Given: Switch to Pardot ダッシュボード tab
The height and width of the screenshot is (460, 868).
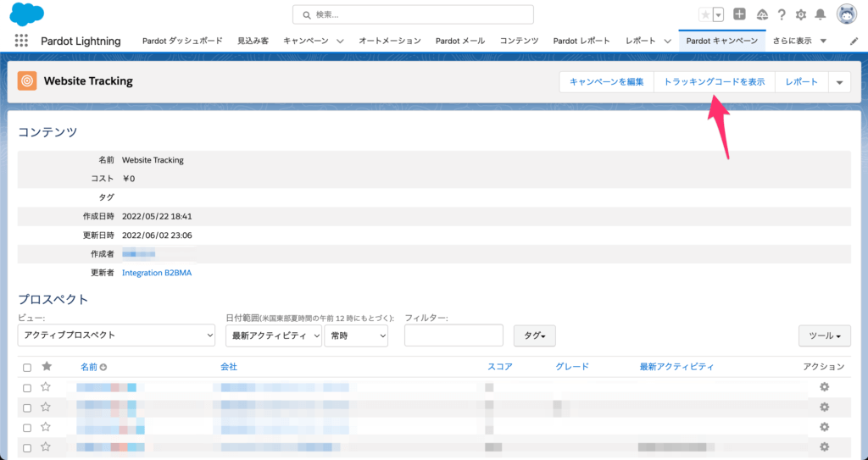Looking at the screenshot, I should pyautogui.click(x=182, y=41).
